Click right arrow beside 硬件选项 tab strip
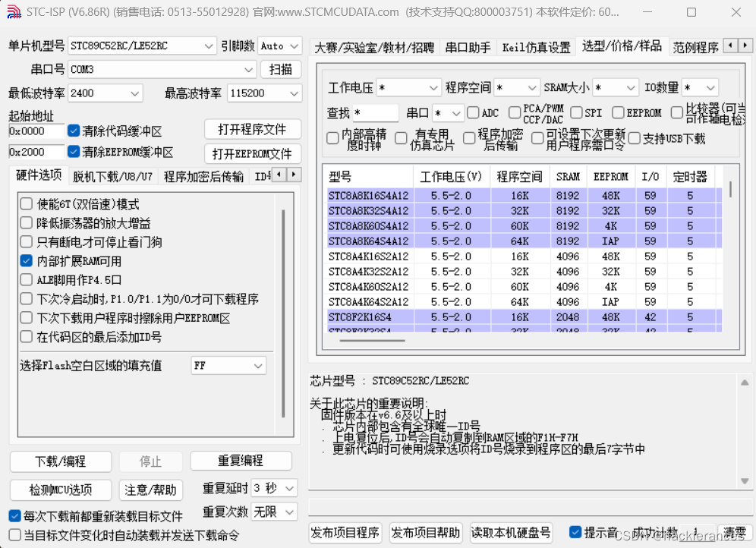The width and height of the screenshot is (756, 548). click(x=294, y=175)
